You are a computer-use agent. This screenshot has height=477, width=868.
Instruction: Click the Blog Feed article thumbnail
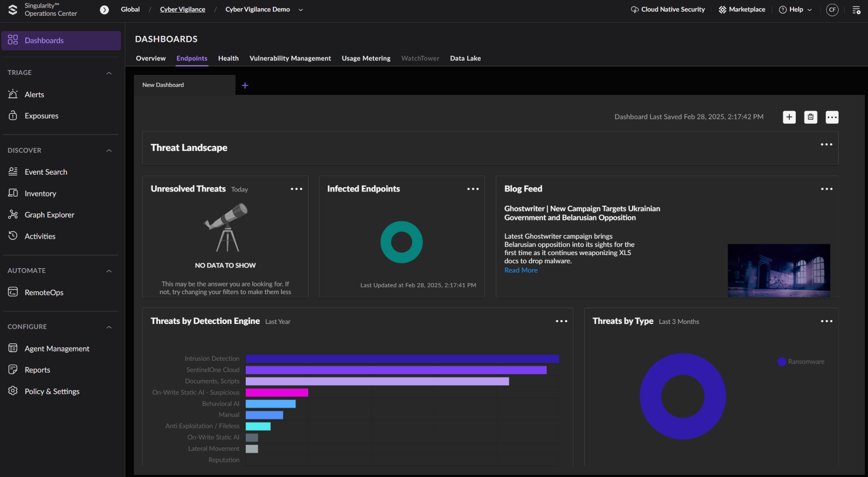[779, 270]
